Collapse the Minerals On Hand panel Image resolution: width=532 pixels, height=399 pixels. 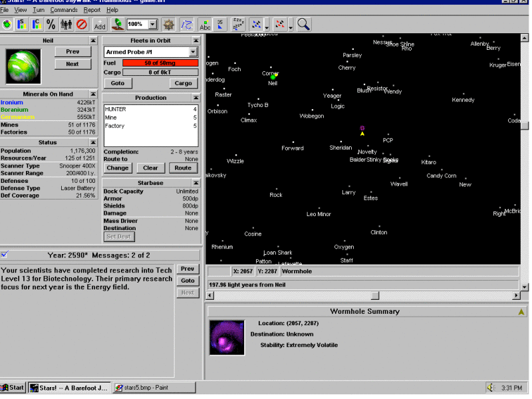[93, 94]
